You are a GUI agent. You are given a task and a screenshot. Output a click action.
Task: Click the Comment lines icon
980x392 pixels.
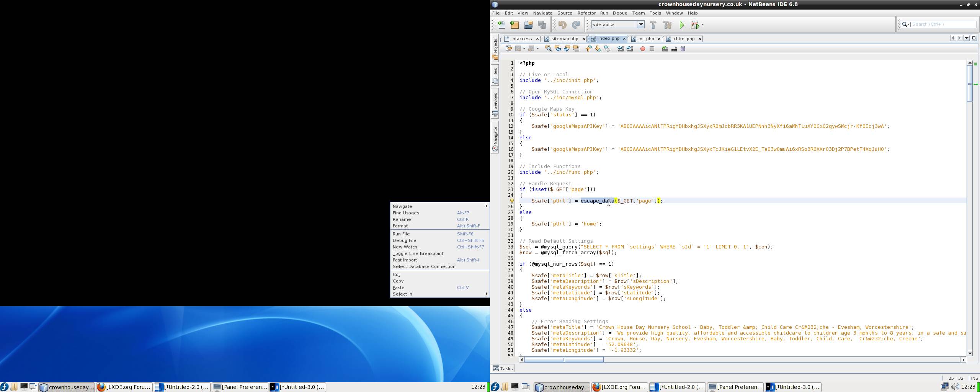click(x=665, y=49)
